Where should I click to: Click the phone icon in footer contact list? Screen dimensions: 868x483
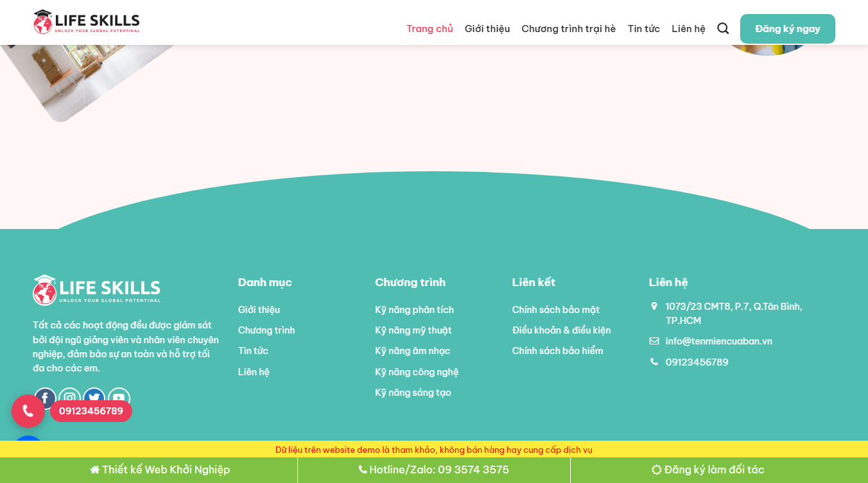pos(654,362)
